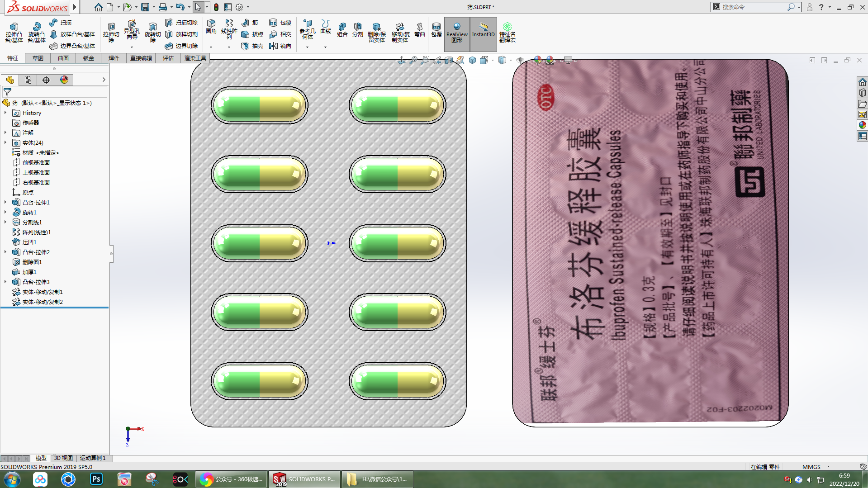Switch to the 渲染工具 (Render Tools) tab

(195, 58)
